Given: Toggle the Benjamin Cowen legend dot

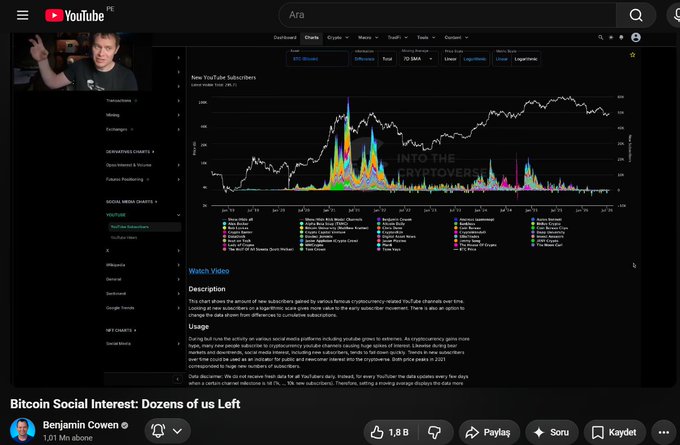Looking at the screenshot, I should [x=379, y=219].
